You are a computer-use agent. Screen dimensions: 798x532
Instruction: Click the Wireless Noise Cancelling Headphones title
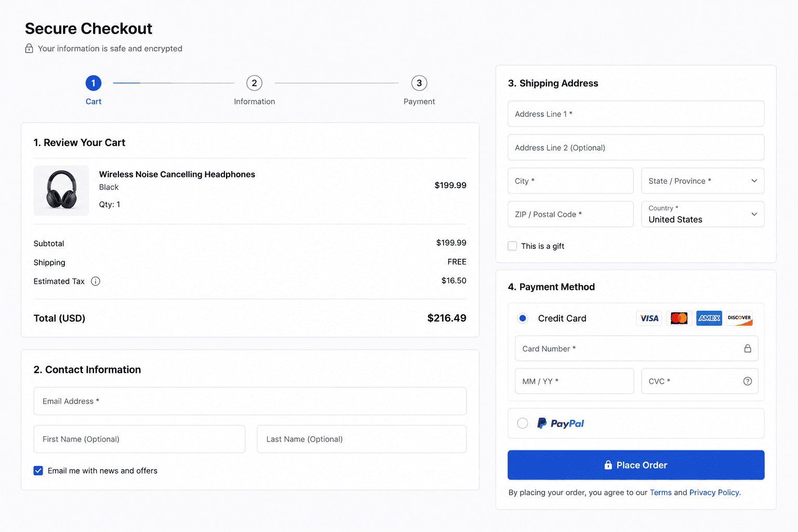pos(177,175)
